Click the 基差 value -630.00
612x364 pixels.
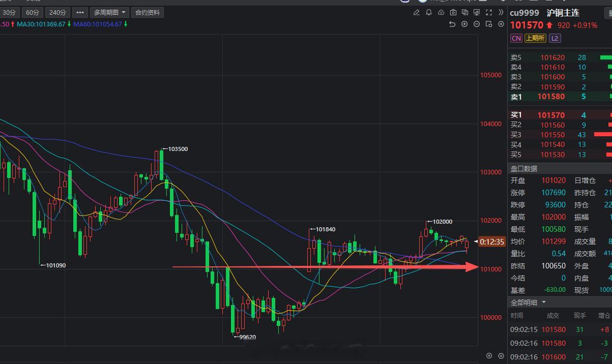click(x=554, y=290)
